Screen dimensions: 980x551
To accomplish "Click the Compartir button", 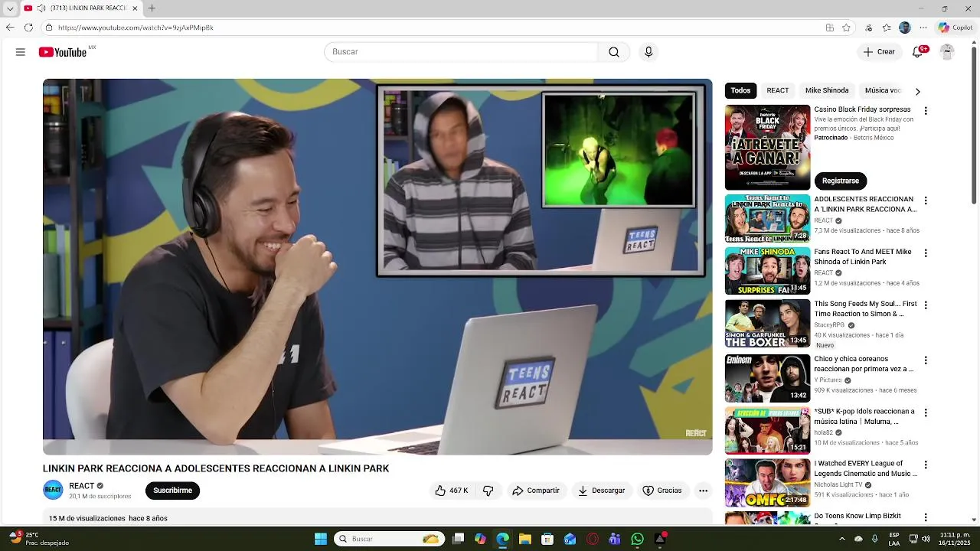I will (536, 491).
